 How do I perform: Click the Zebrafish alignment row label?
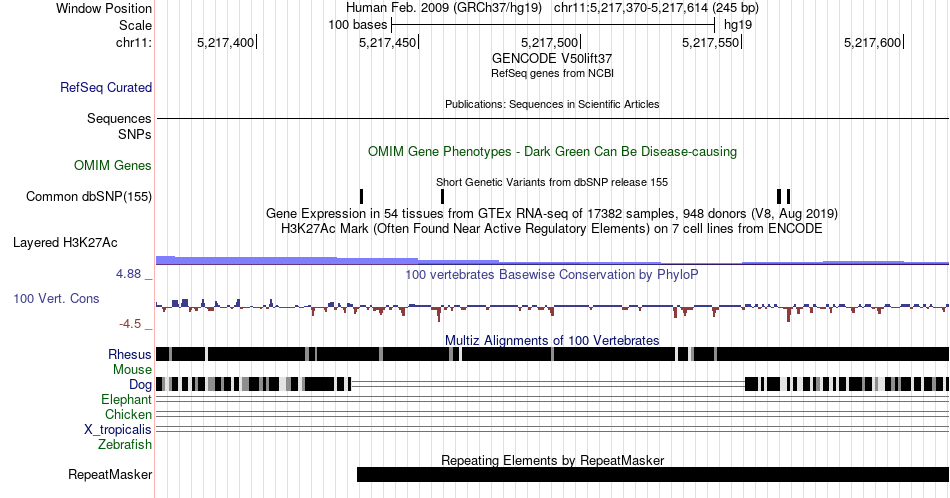pyautogui.click(x=125, y=444)
